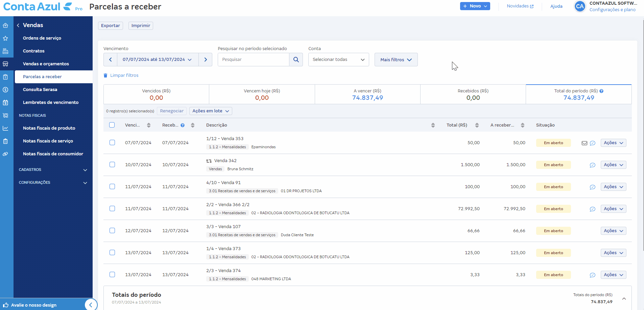644x310 pixels.
Task: Go to next period arrow
Action: coord(206,60)
